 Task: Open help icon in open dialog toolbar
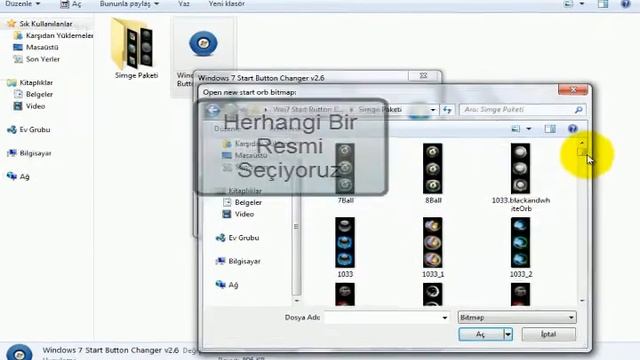[573, 129]
